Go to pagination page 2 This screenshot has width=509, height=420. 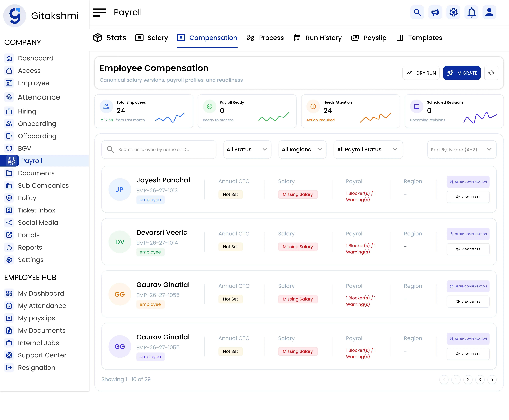click(x=468, y=380)
